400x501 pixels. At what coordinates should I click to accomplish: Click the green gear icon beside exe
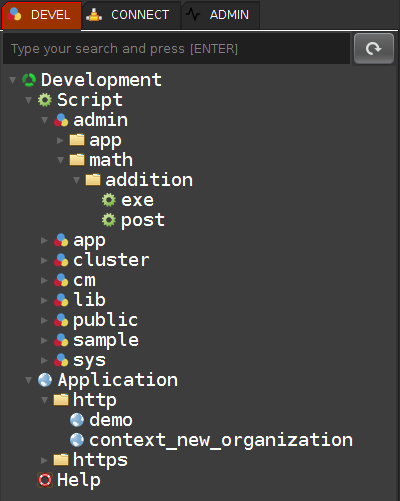(x=109, y=200)
